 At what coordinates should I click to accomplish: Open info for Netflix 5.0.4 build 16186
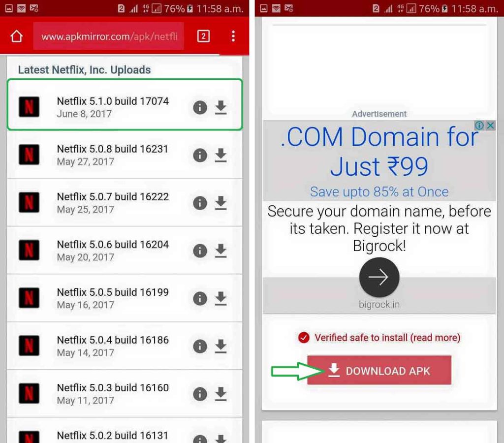(200, 346)
